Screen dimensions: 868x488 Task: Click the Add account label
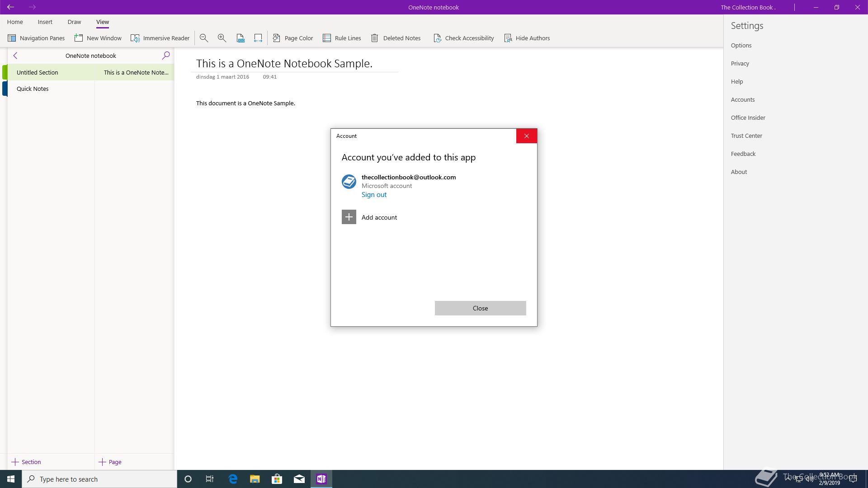pos(379,217)
